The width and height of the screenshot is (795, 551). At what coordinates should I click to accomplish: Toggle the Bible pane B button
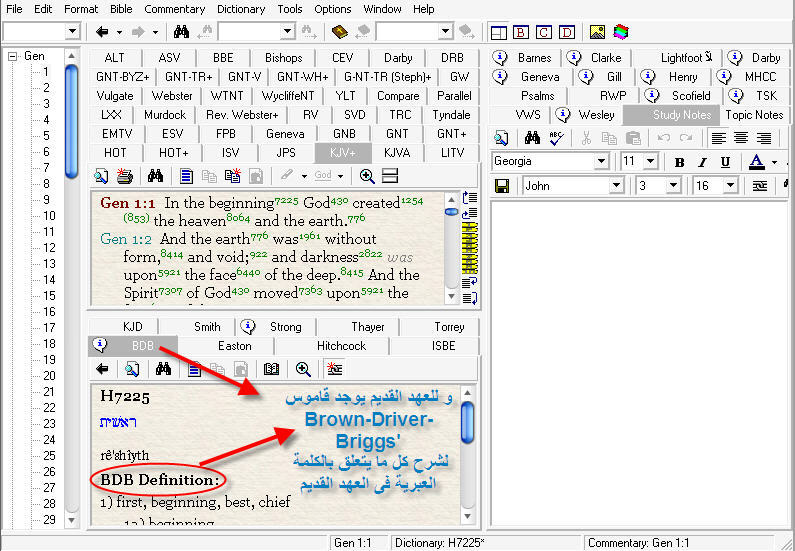[521, 32]
